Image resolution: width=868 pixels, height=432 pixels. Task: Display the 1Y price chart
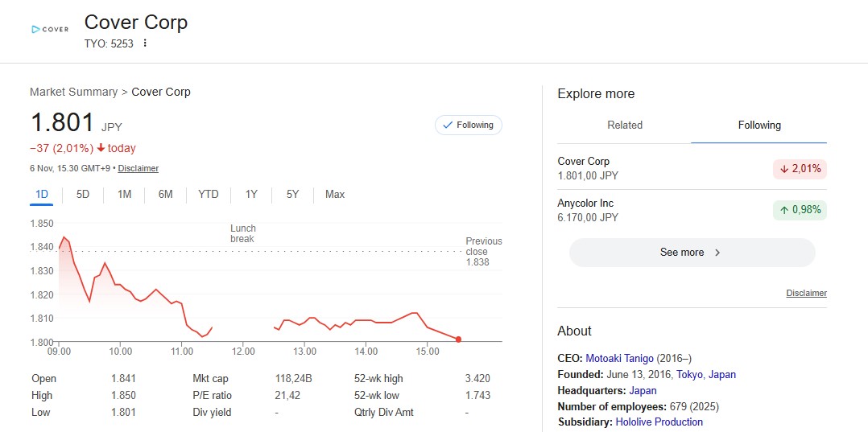[x=251, y=194]
